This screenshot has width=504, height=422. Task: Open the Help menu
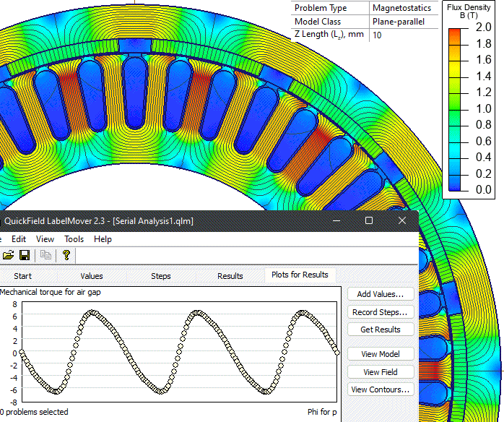103,239
